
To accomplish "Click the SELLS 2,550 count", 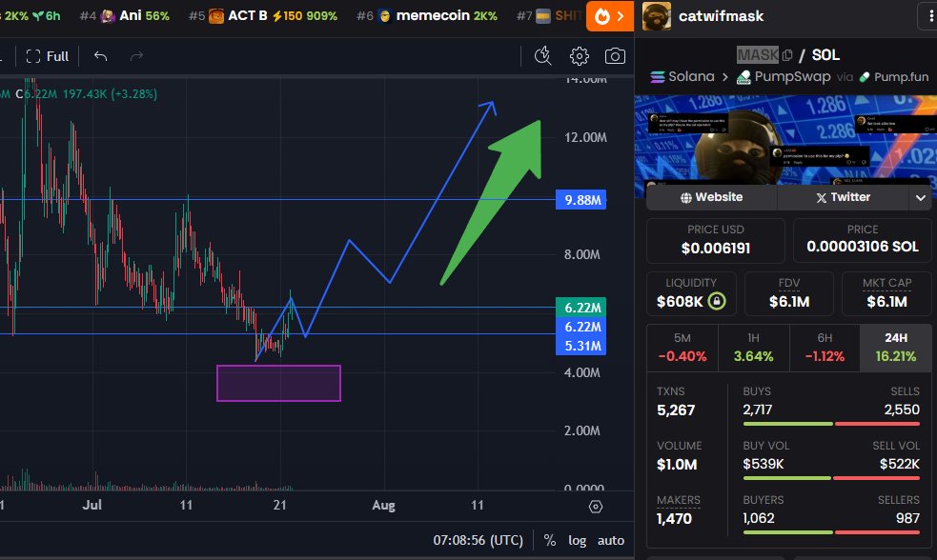I will pyautogui.click(x=902, y=410).
